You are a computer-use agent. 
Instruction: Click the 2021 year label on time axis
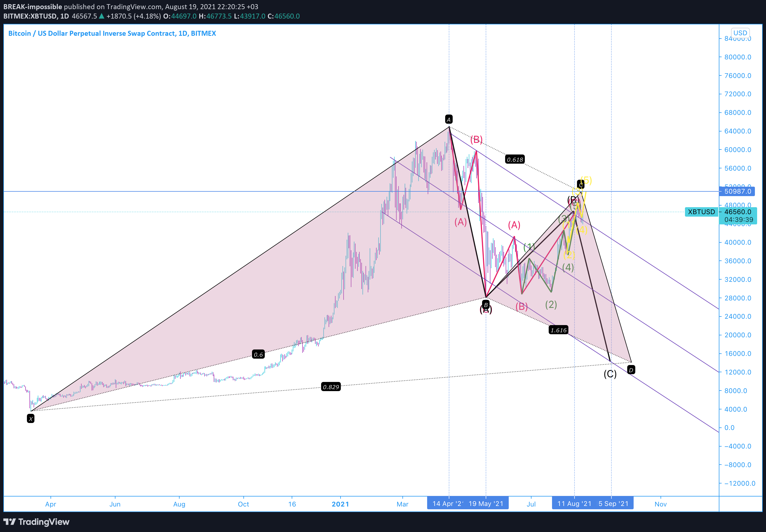[341, 504]
